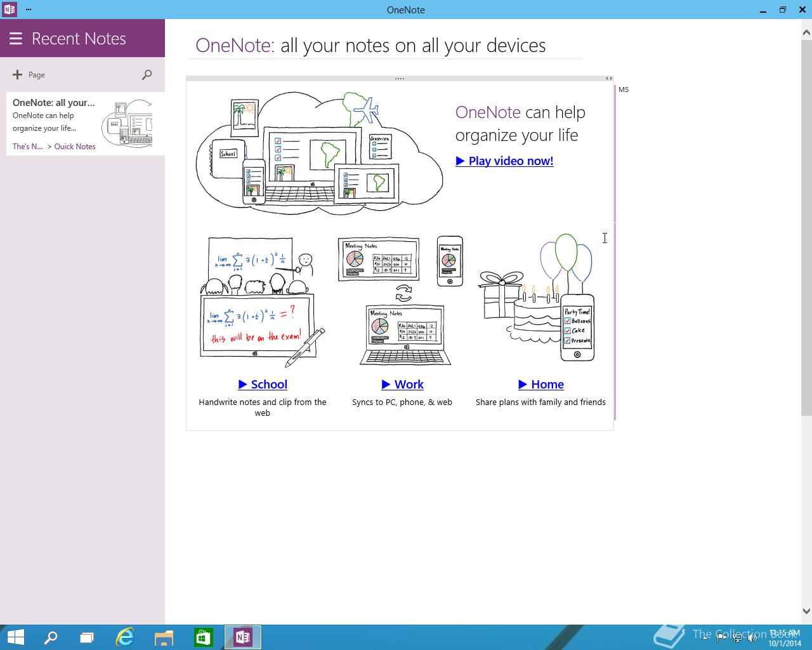Launch Internet Explorer from the taskbar
812x650 pixels.
(x=125, y=637)
